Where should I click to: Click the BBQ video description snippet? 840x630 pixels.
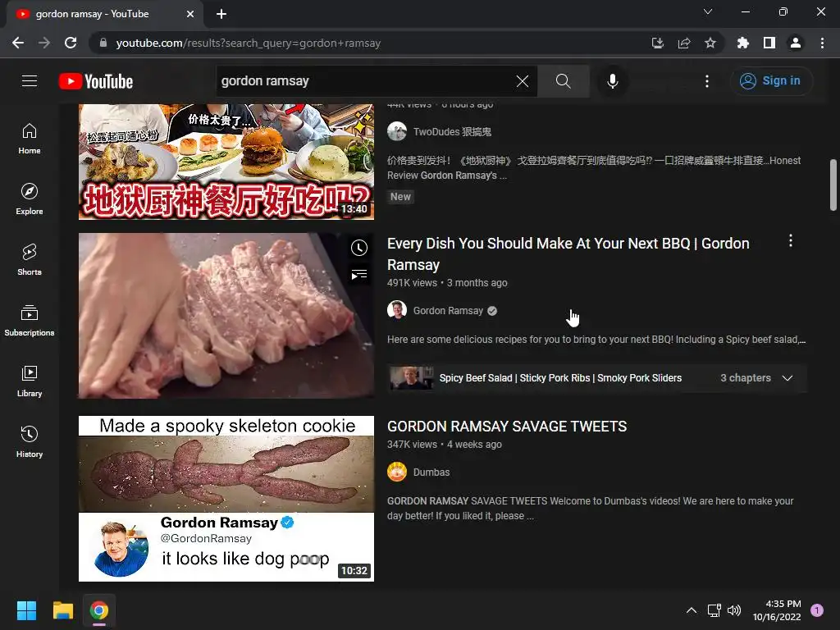(596, 340)
